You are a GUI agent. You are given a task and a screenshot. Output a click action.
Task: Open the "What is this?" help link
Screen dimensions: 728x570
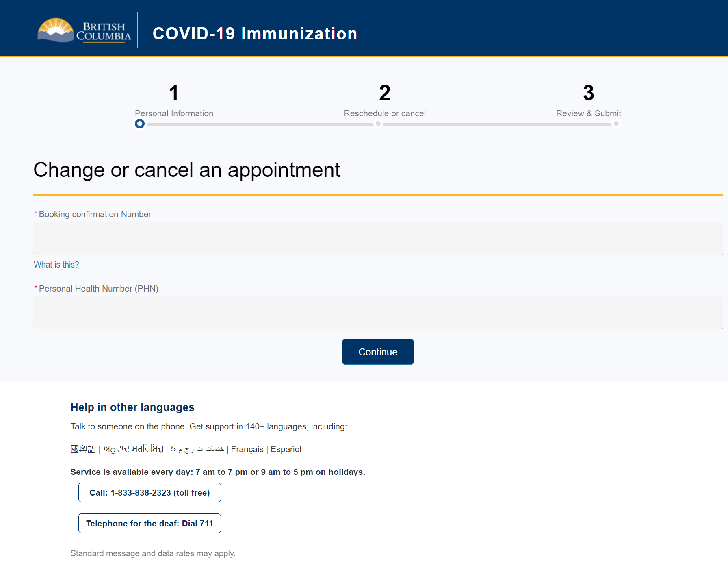tap(56, 265)
